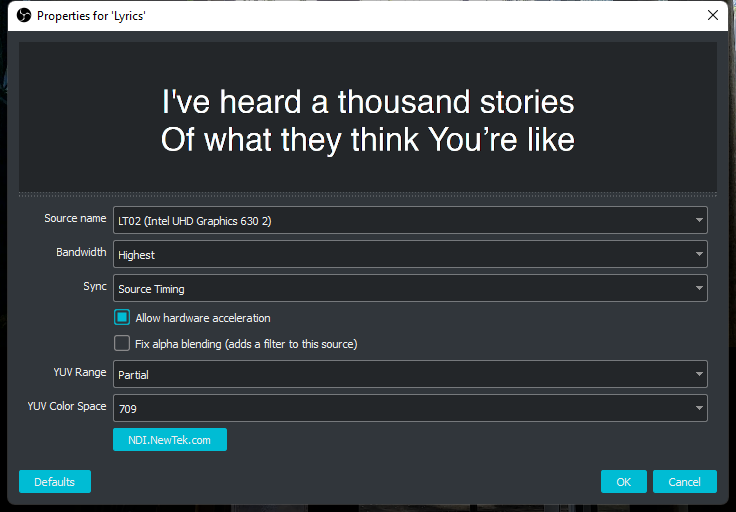Viewport: 736px width, 512px height.
Task: Click the OBS logo in the title bar
Action: pos(23,15)
